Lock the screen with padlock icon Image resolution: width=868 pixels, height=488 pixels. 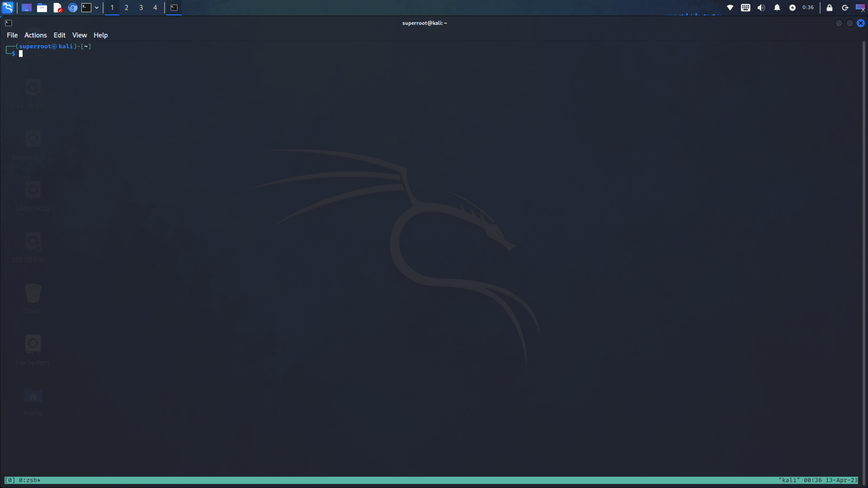point(830,8)
